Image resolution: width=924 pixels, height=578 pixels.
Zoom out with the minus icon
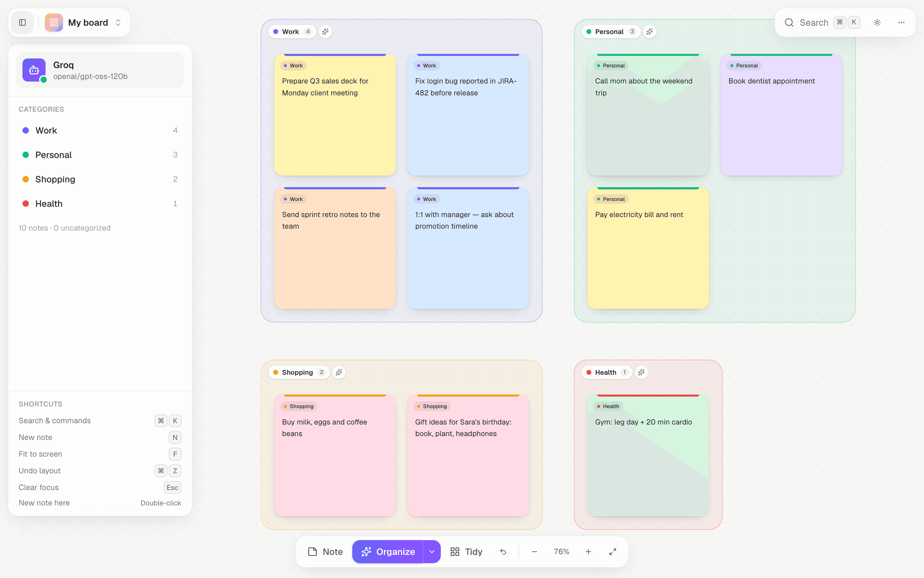coord(534,552)
